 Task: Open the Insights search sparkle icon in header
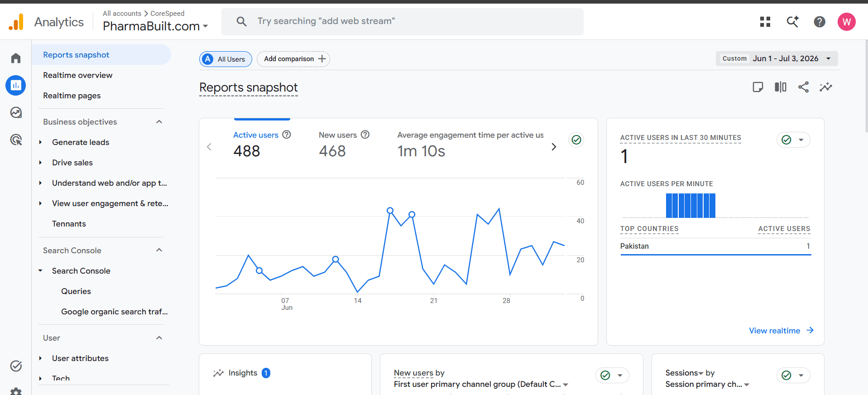(792, 22)
